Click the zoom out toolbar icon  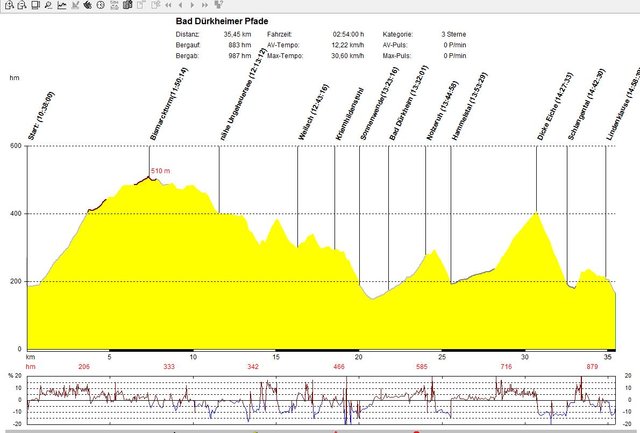(x=22, y=5)
